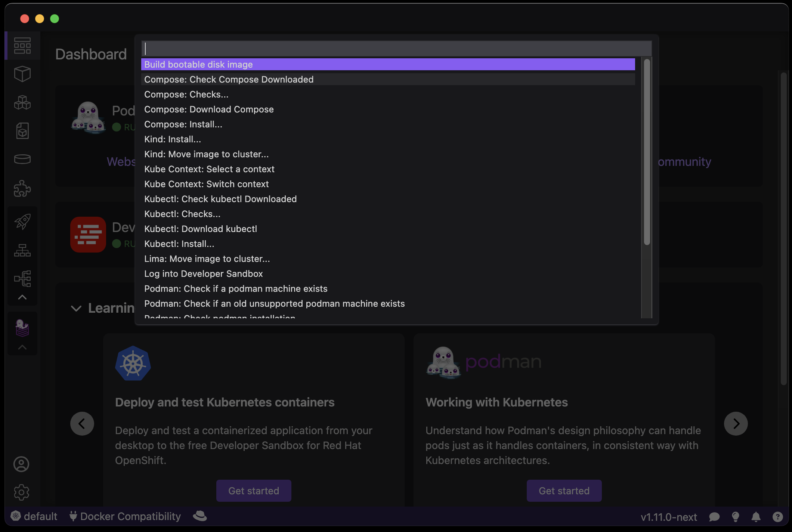
Task: Go to next learning card arrow
Action: tap(736, 424)
